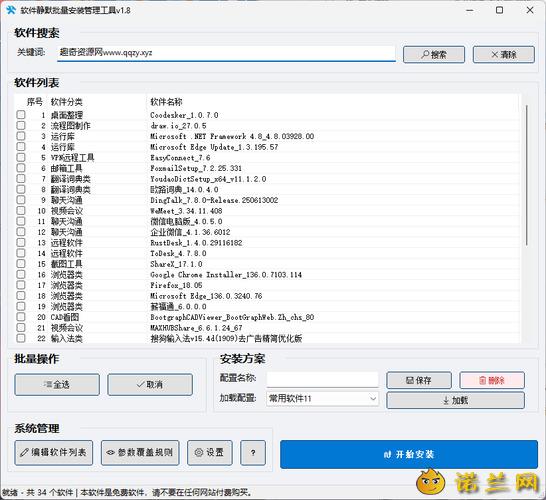Minimize the window
The width and height of the screenshot is (546, 500).
469,10
